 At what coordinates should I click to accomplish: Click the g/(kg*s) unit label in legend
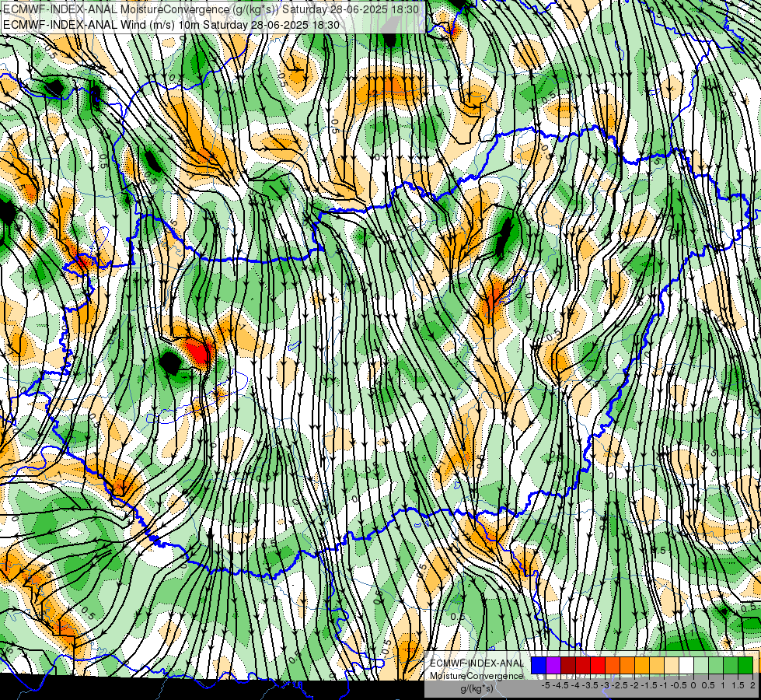[476, 689]
